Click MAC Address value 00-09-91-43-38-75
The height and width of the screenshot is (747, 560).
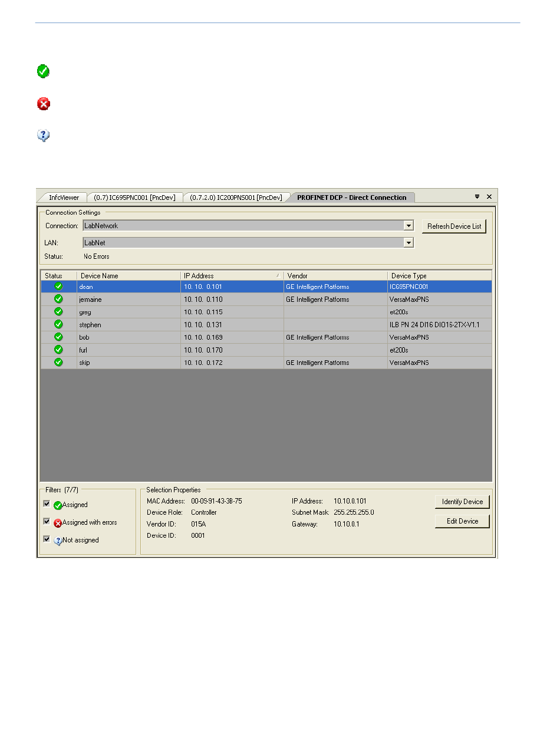[x=216, y=501]
